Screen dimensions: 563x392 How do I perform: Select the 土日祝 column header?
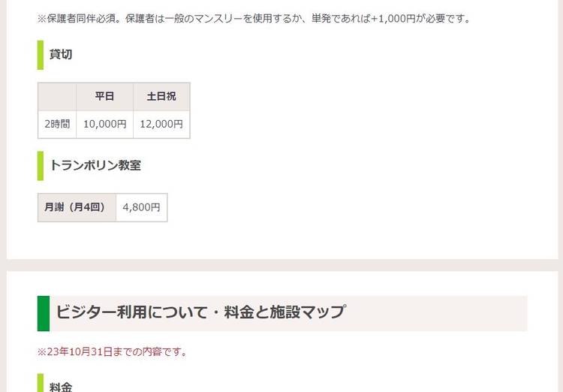161,96
